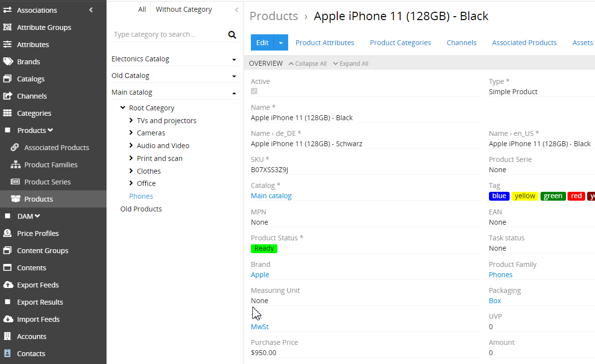Click the Channels share icon
This screenshot has height=364, width=595.
pos(7,96)
